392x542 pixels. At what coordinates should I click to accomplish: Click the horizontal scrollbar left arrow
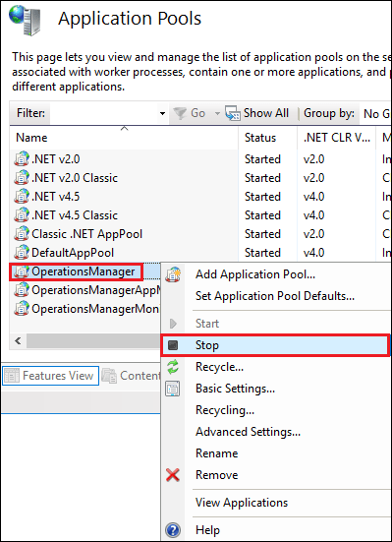19,341
